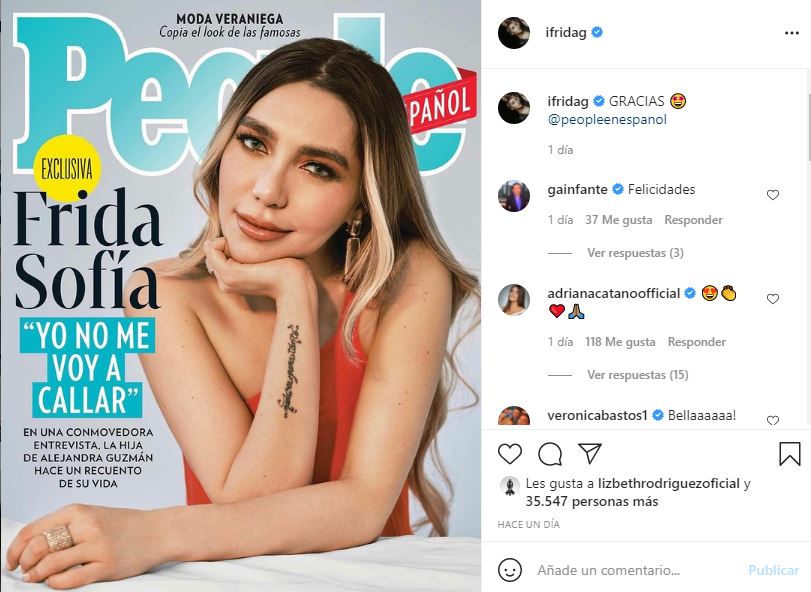
Task: Expand Ver respuestas (3) replies
Action: pos(635,253)
